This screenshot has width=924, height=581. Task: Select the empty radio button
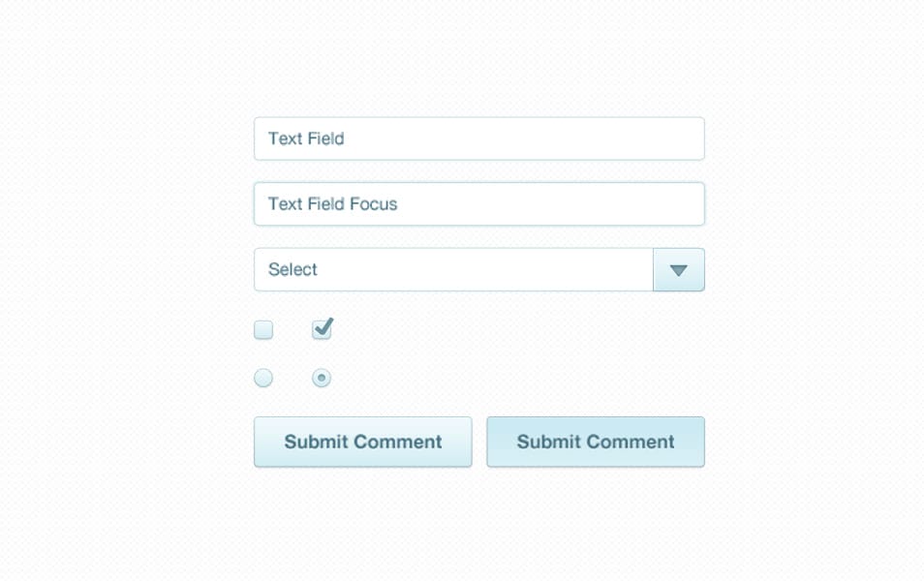[262, 378]
